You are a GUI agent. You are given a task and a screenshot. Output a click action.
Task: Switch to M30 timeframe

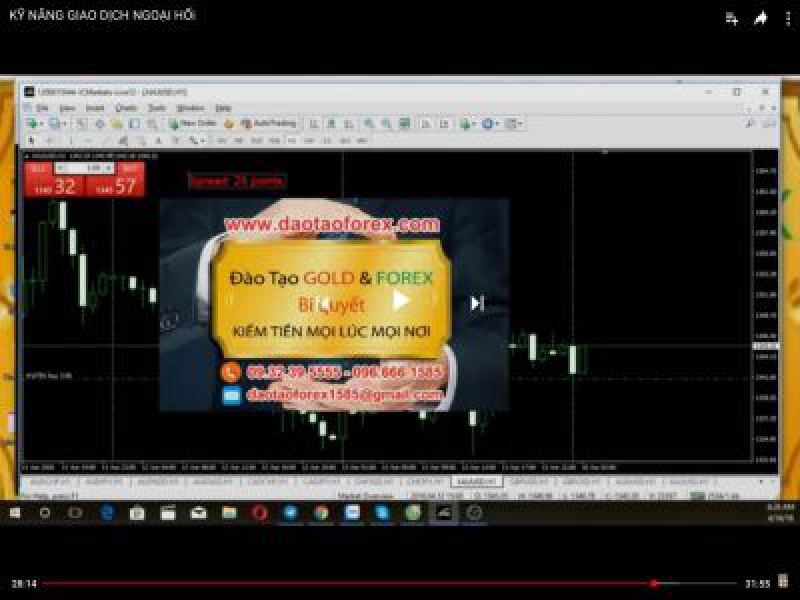tap(275, 140)
